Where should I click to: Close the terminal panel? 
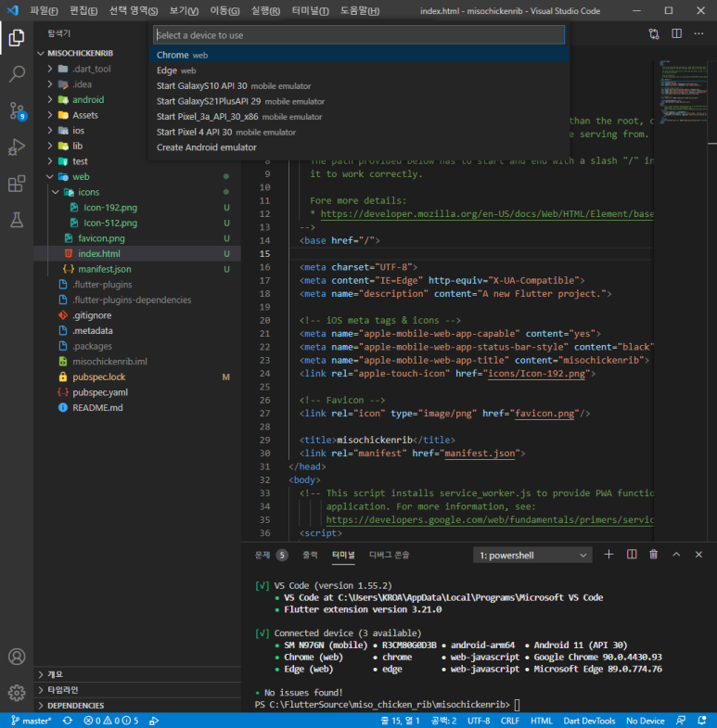[698, 555]
